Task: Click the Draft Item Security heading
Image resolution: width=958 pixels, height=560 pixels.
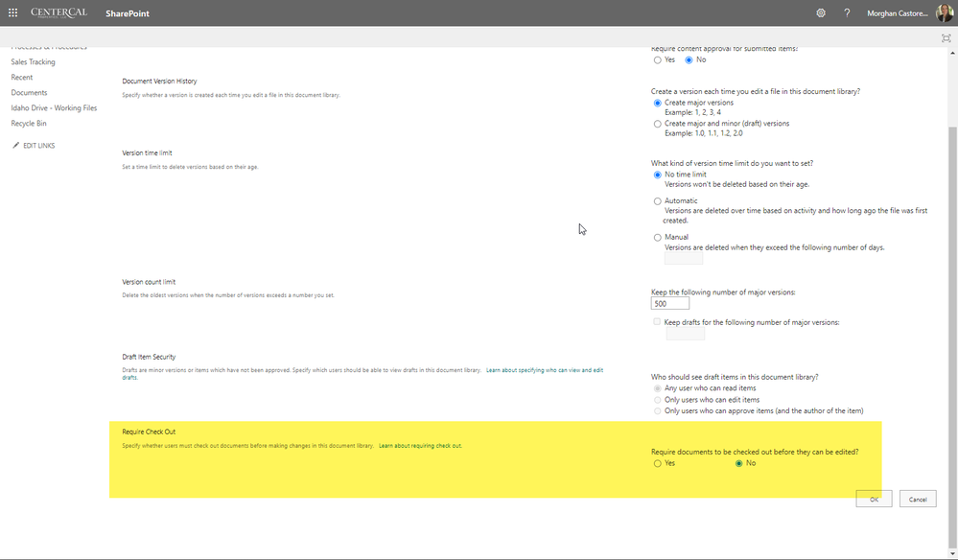Action: click(149, 357)
